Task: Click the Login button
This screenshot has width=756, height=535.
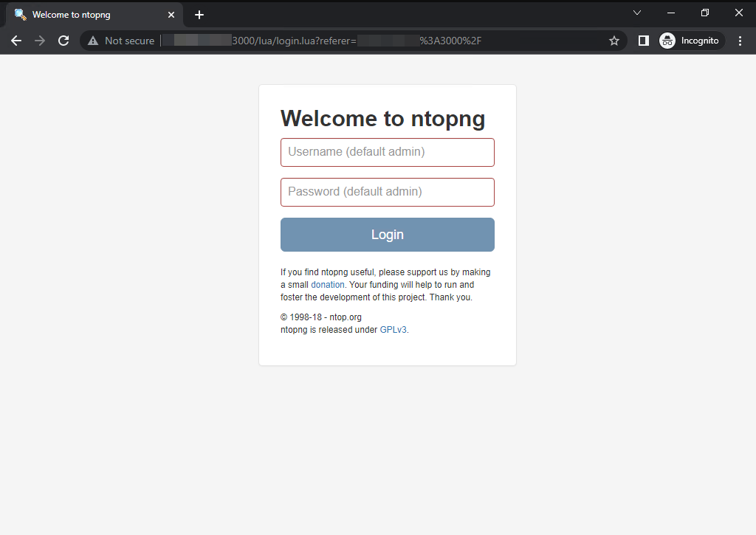Action: click(387, 234)
